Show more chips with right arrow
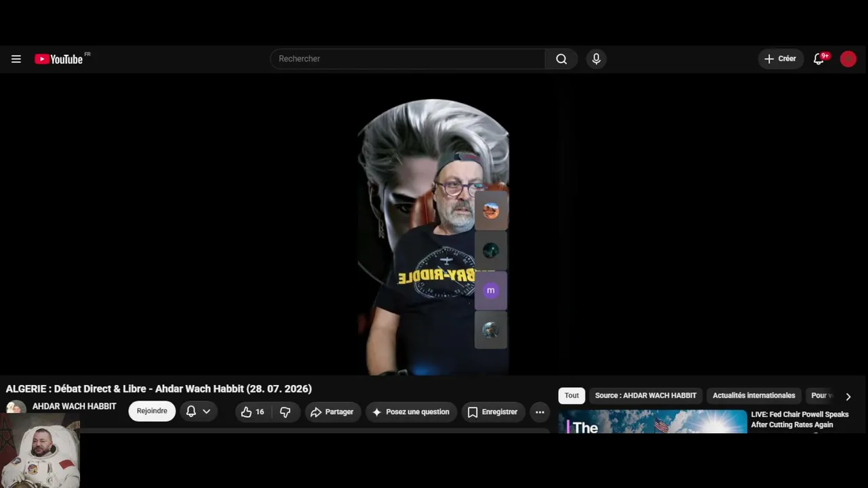The height and width of the screenshot is (488, 868). click(848, 396)
